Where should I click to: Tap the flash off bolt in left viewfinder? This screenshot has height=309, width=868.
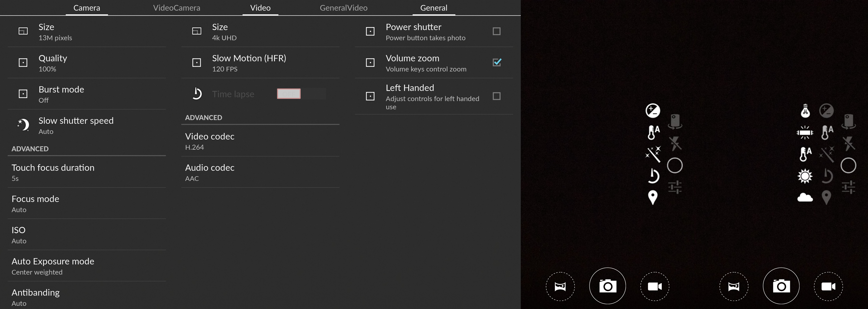[x=675, y=143]
